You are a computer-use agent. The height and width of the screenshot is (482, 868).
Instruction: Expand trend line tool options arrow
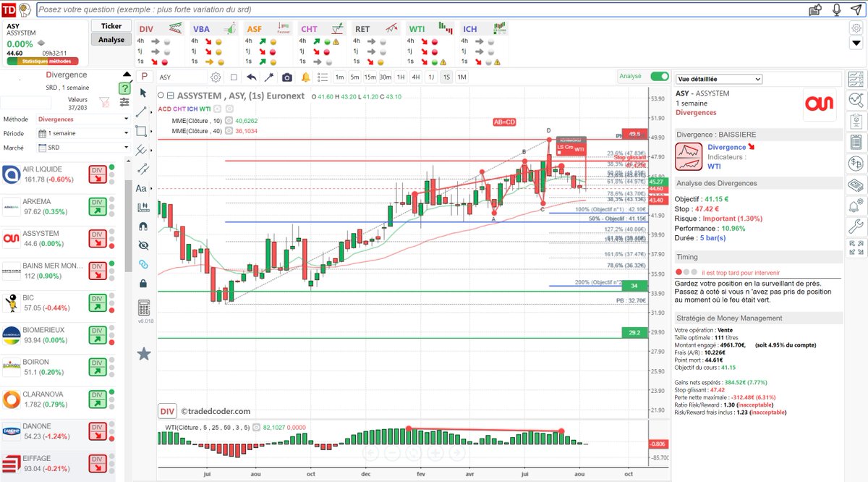point(150,111)
